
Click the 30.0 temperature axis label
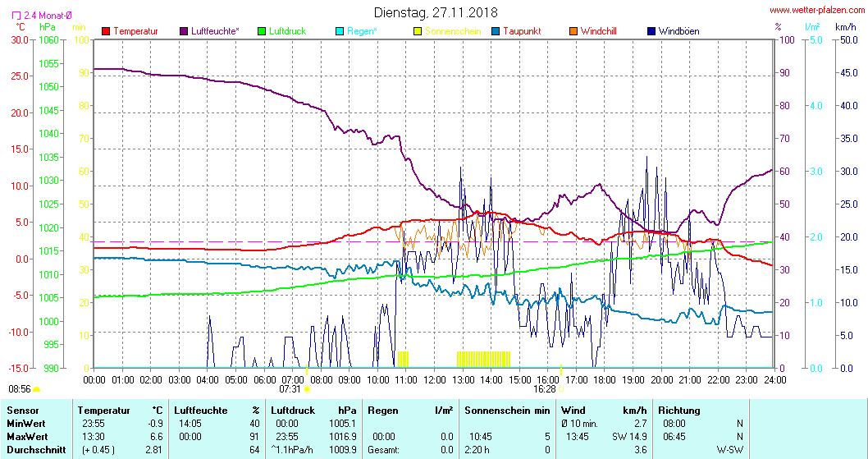[19, 40]
